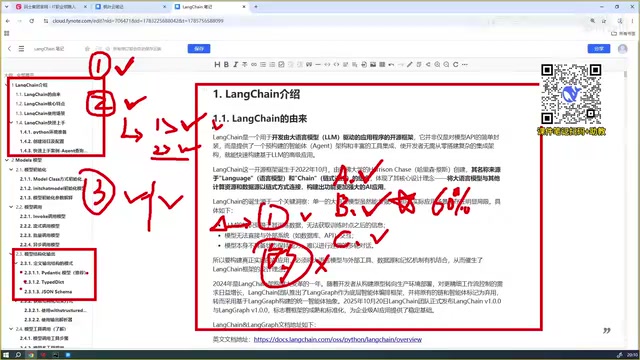Screen dimensions: 640x360
Task: Bookmark this page with browser star
Action: [604, 21]
